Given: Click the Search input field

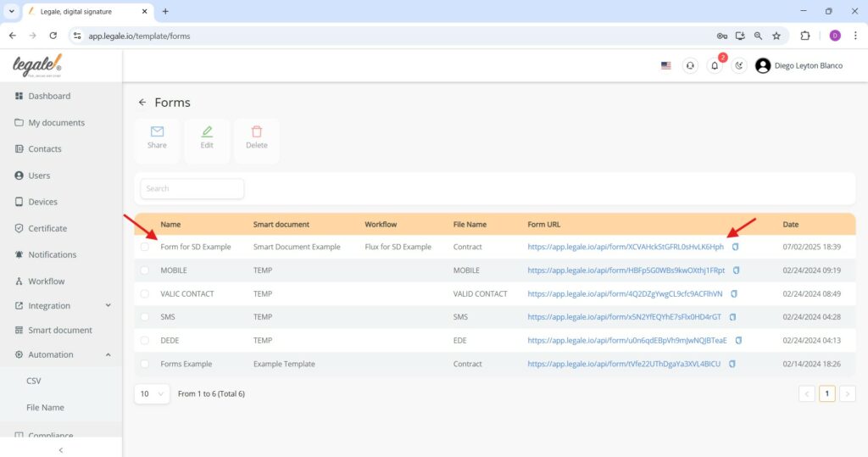Looking at the screenshot, I should tap(192, 189).
